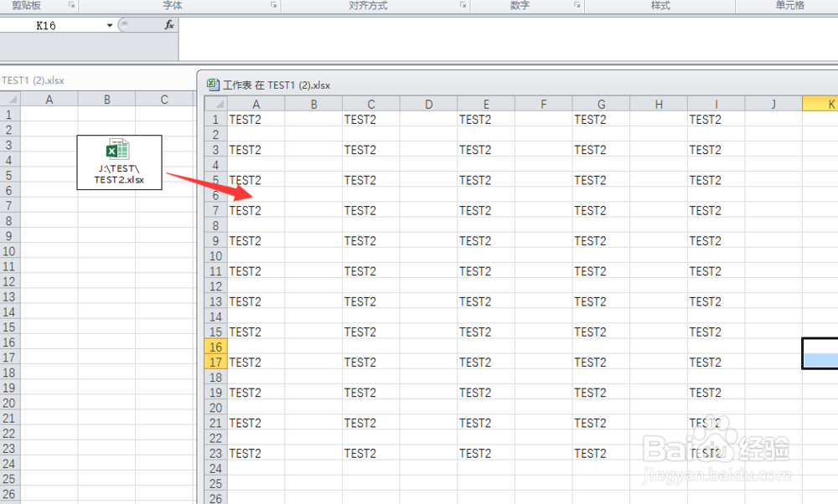Open number group dialog launcher
The width and height of the screenshot is (838, 504).
tap(577, 5)
